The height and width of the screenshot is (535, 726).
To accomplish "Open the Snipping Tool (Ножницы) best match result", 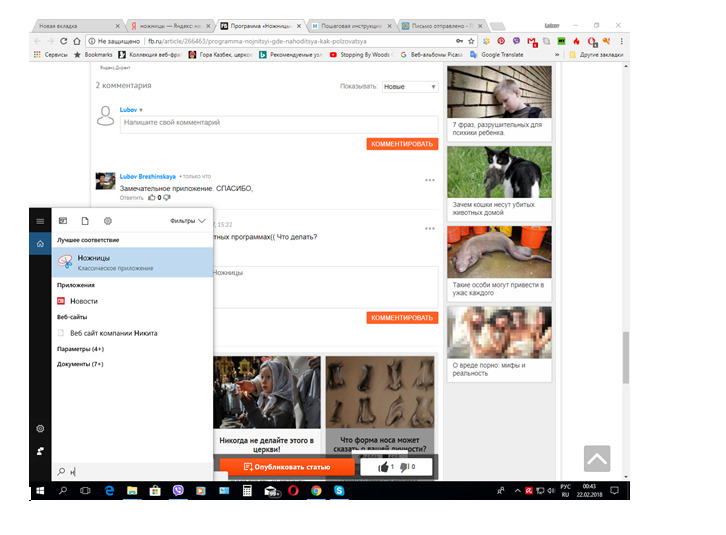I will pyautogui.click(x=132, y=262).
